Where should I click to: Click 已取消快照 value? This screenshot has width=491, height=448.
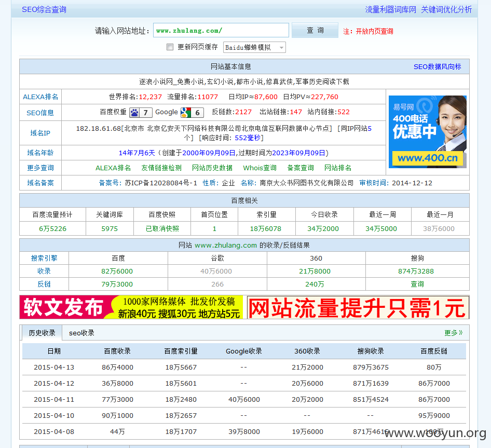[162, 229]
